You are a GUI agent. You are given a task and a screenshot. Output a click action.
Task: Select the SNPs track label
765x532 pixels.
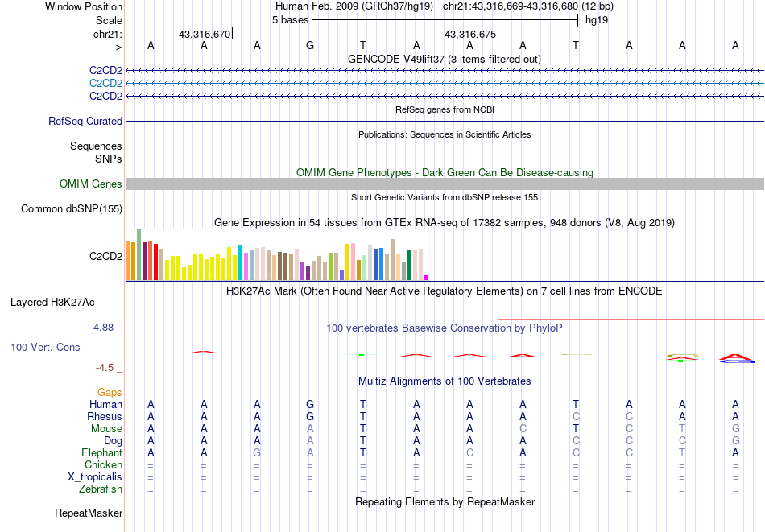(109, 159)
